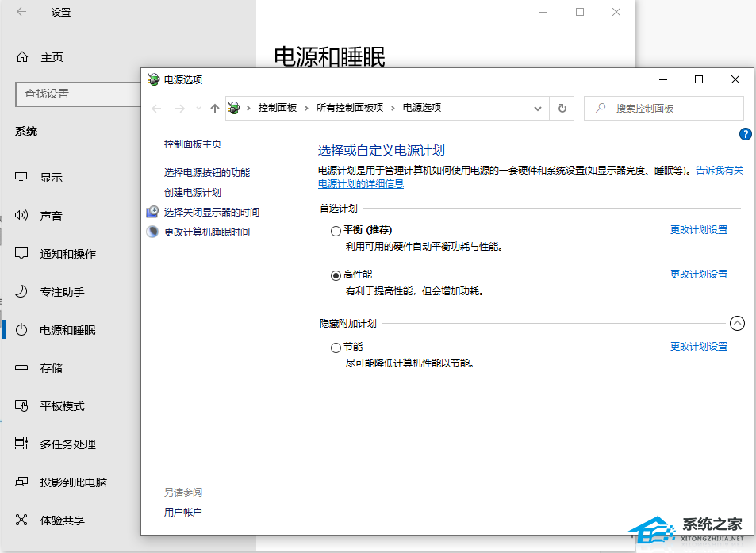点击"高性能"对应的"更改计划设置"链接
The height and width of the screenshot is (553, 756).
[x=698, y=274]
